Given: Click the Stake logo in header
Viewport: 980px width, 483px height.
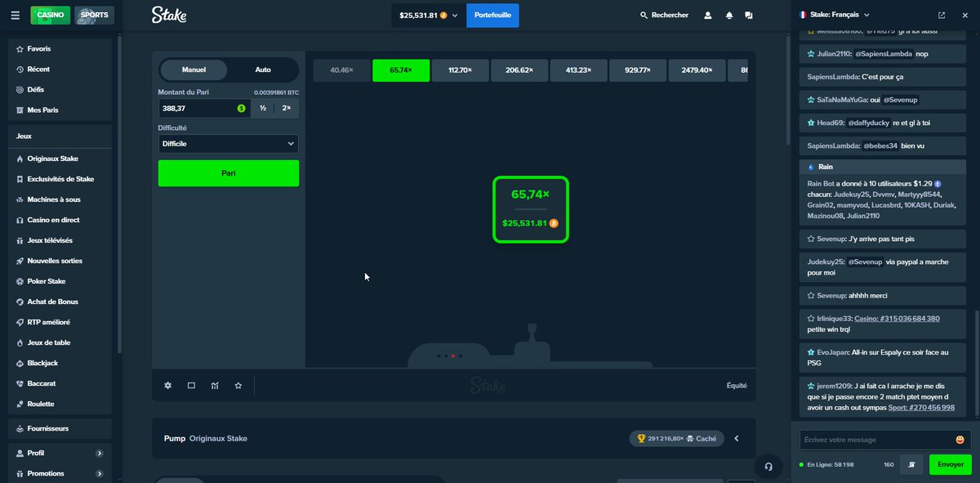Looking at the screenshot, I should [x=169, y=15].
